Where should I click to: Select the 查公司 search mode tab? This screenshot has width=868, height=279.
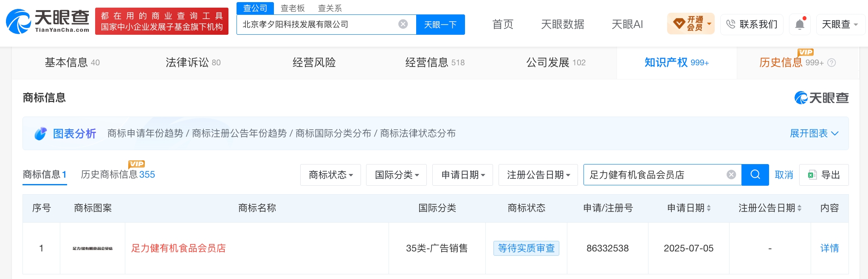255,8
